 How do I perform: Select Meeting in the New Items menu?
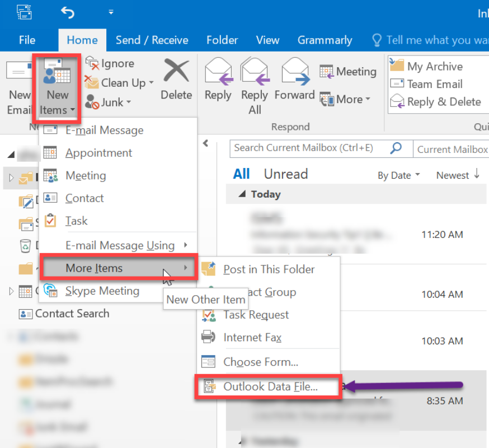pos(118,175)
